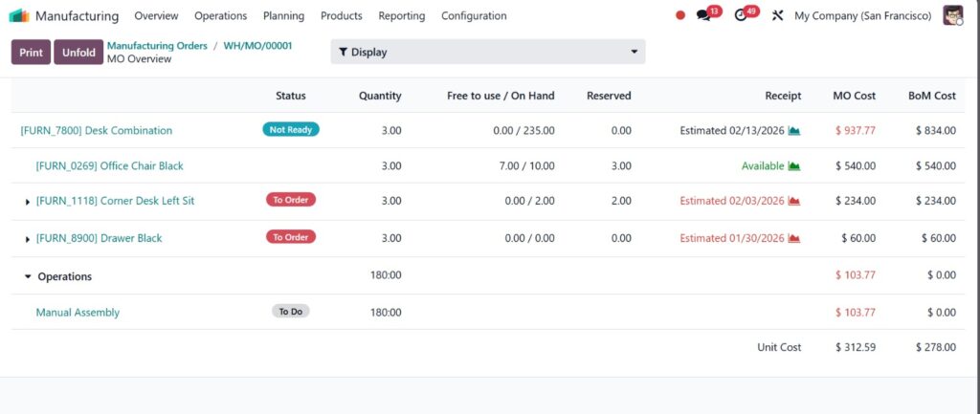This screenshot has height=414, width=980.
Task: Click forecast chart icon for Desk Combination
Action: (794, 130)
